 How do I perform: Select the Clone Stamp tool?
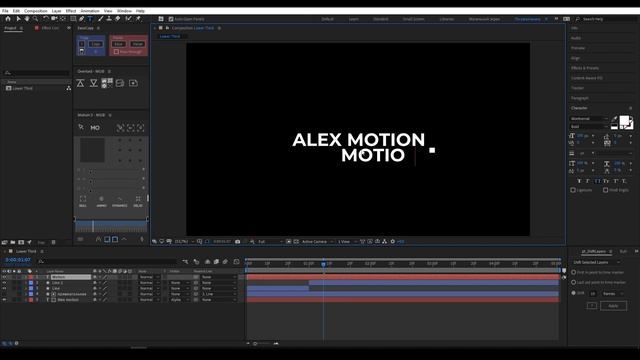[x=109, y=19]
